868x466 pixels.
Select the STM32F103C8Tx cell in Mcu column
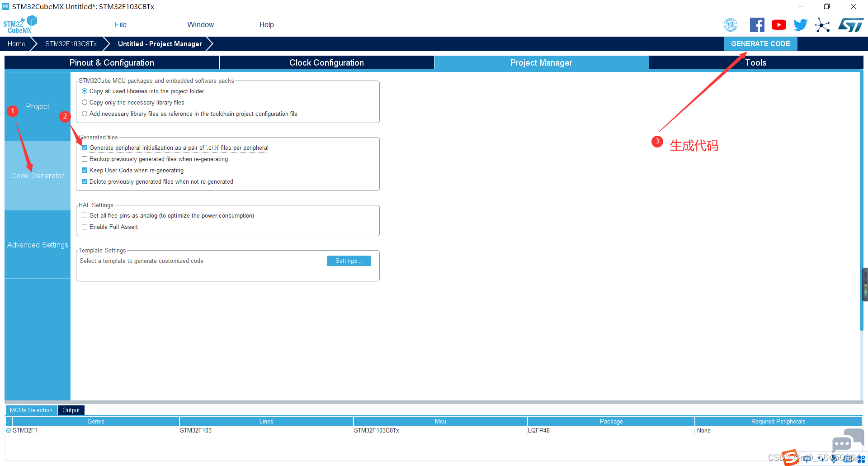tap(440, 431)
